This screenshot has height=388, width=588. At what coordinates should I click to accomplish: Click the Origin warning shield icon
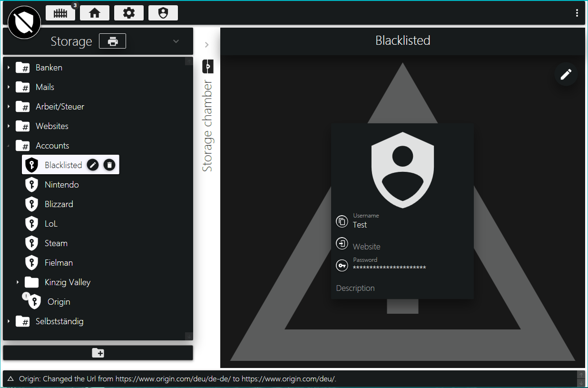click(x=32, y=301)
